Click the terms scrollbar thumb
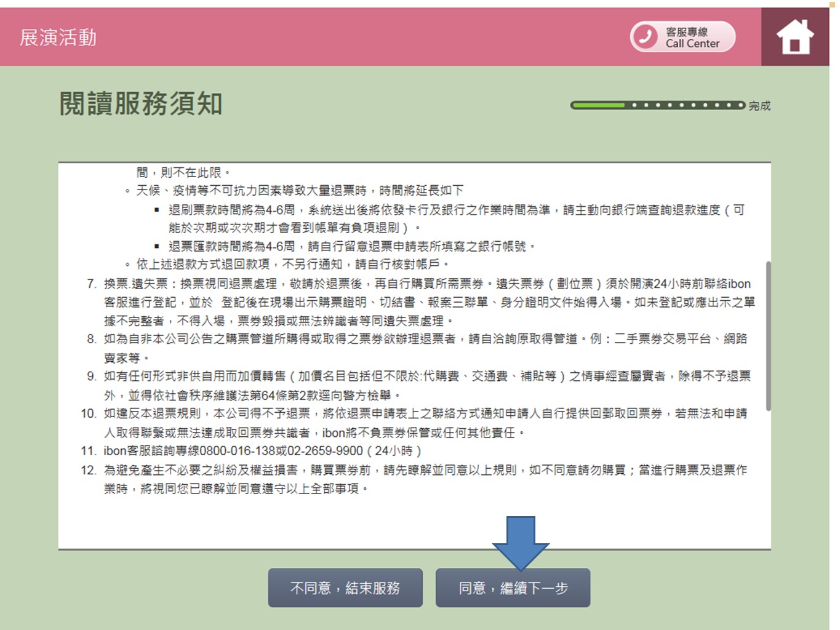Viewport: 840px width, 630px height. point(768,336)
